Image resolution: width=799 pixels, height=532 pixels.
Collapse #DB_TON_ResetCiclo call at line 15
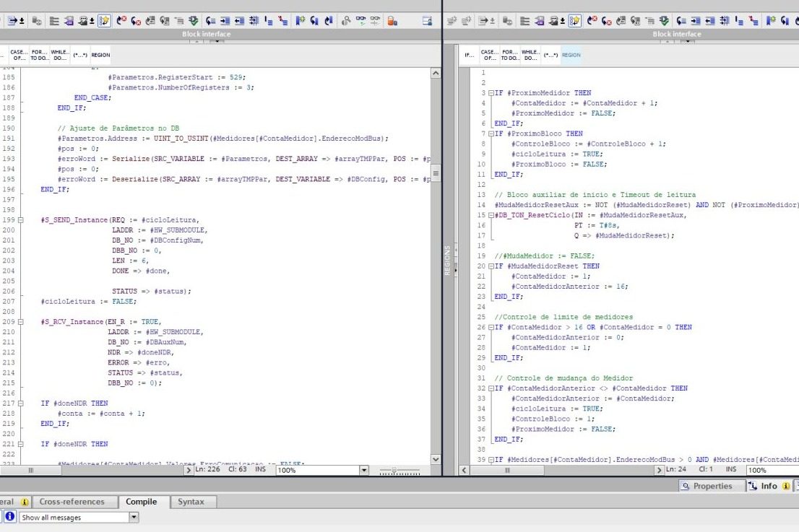pyautogui.click(x=491, y=215)
